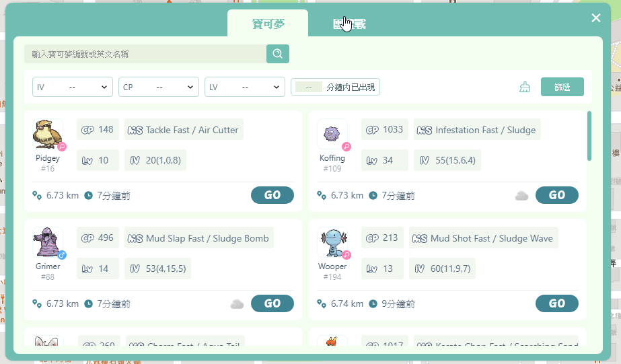This screenshot has height=364, width=621.
Task: Click the cloudy weather icon on Koffing card
Action: pos(521,196)
